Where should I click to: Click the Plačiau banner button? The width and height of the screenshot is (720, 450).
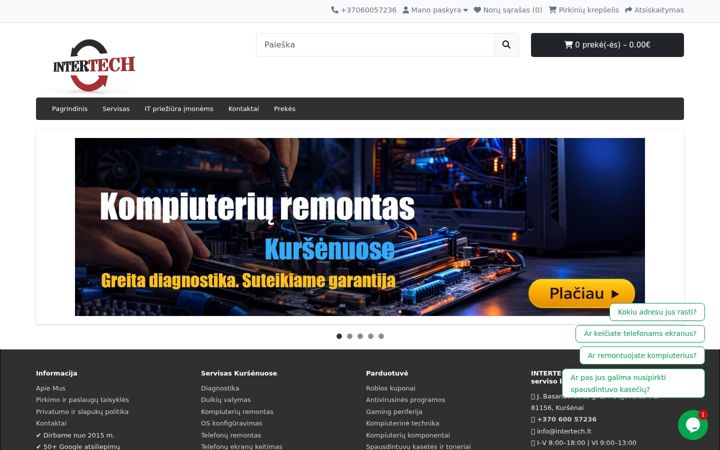coord(582,293)
